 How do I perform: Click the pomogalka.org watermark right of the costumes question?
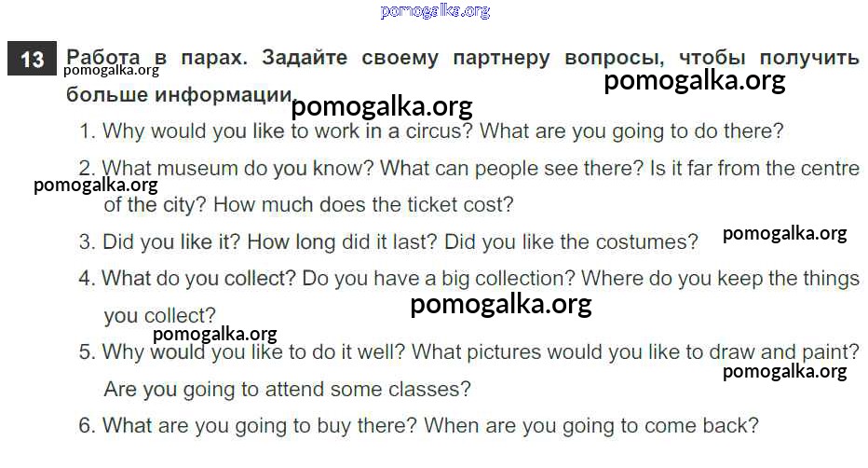pyautogui.click(x=784, y=234)
